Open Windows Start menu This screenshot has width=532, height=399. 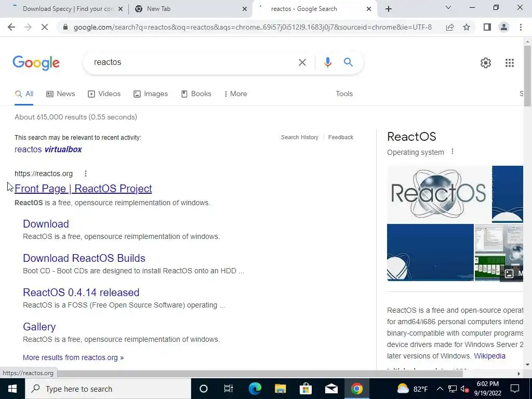[x=12, y=389]
